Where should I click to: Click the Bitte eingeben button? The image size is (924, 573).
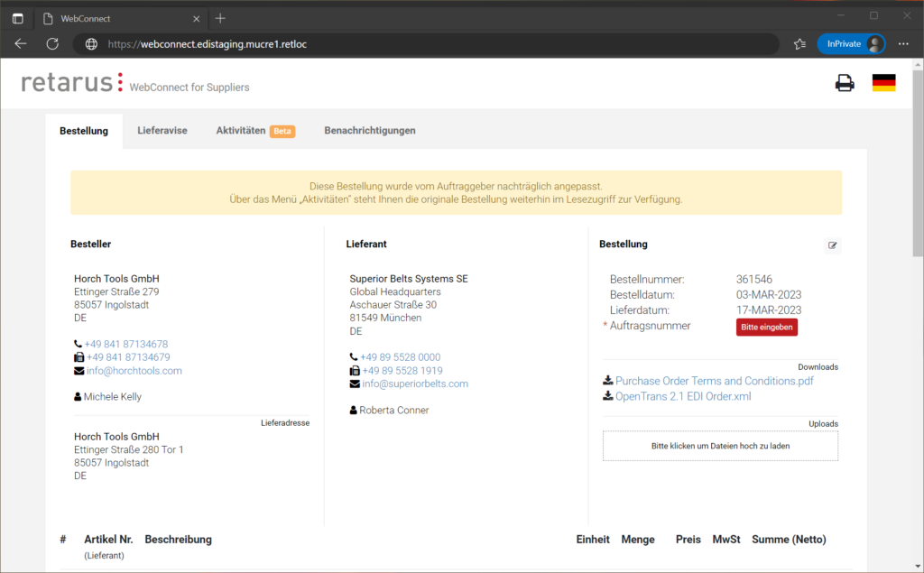coord(767,328)
